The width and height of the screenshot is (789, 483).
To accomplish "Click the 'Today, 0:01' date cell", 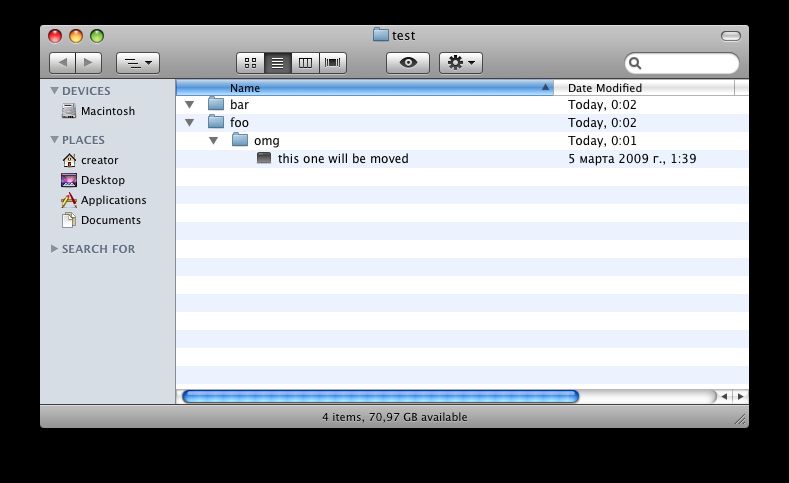I will click(x=602, y=140).
